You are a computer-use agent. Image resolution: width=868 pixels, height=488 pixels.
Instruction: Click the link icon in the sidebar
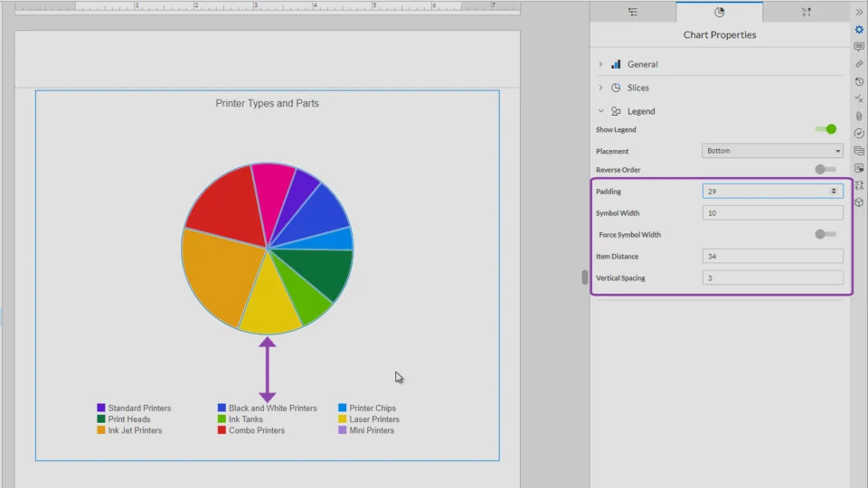[859, 64]
